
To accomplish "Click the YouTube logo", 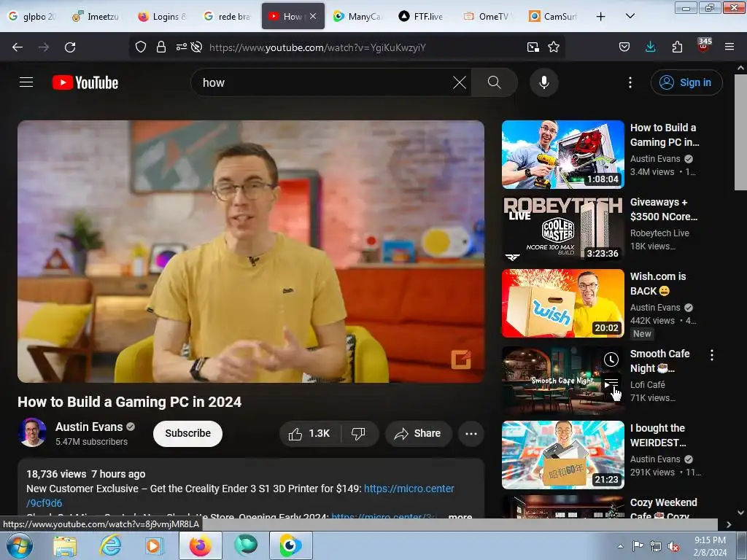I will tap(85, 82).
